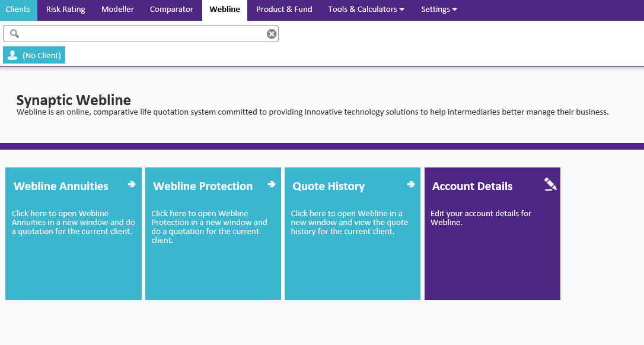Open the Product & Fund tab
The width and height of the screenshot is (644, 345).
click(284, 10)
